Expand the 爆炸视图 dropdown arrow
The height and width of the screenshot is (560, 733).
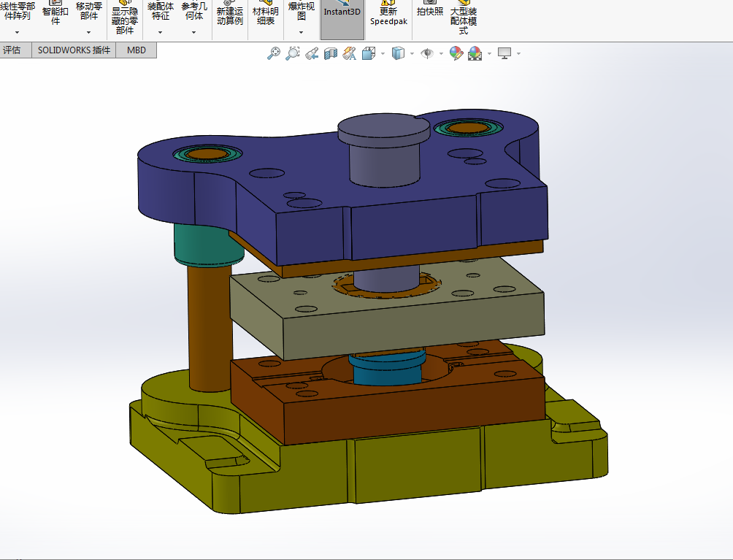pos(301,32)
